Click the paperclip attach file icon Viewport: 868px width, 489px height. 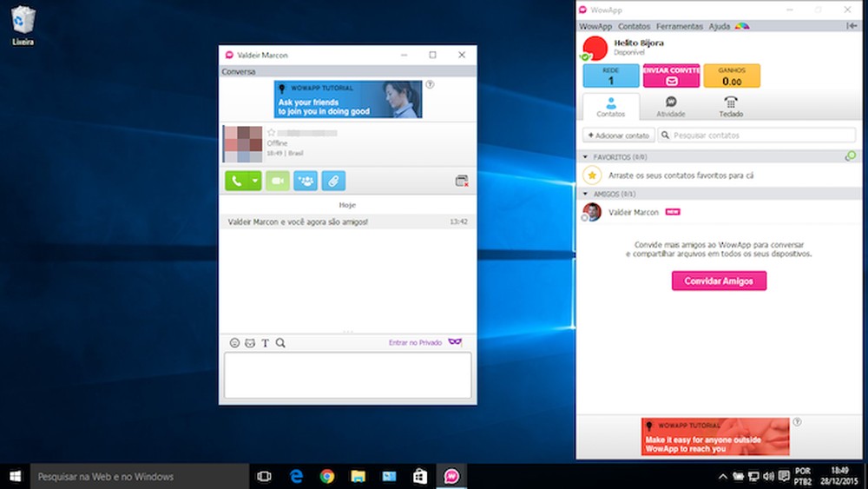(x=333, y=181)
